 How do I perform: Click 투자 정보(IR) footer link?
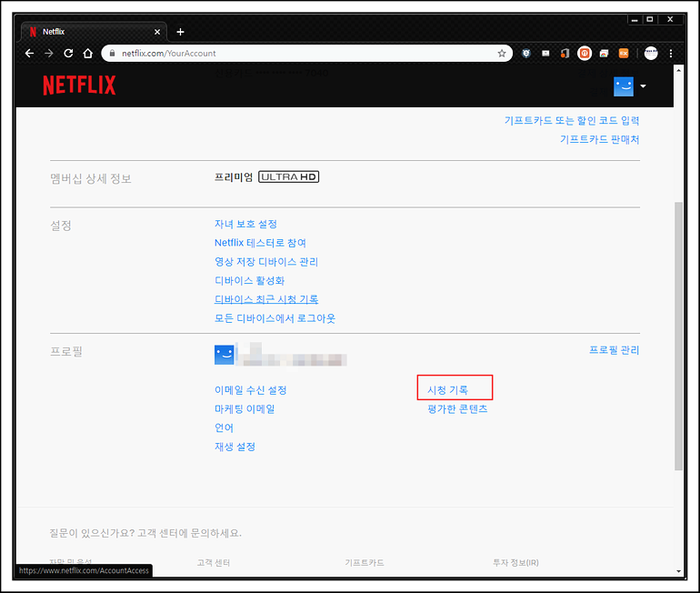point(515,563)
